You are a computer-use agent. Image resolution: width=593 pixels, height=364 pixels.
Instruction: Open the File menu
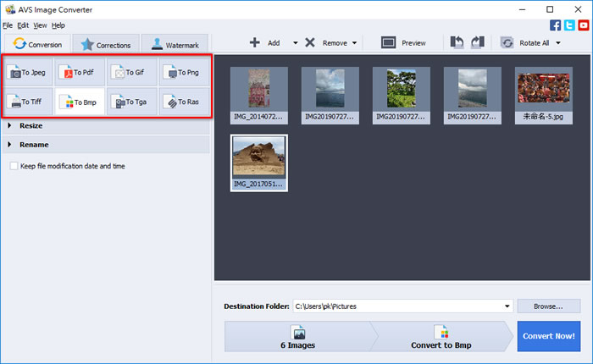click(8, 25)
